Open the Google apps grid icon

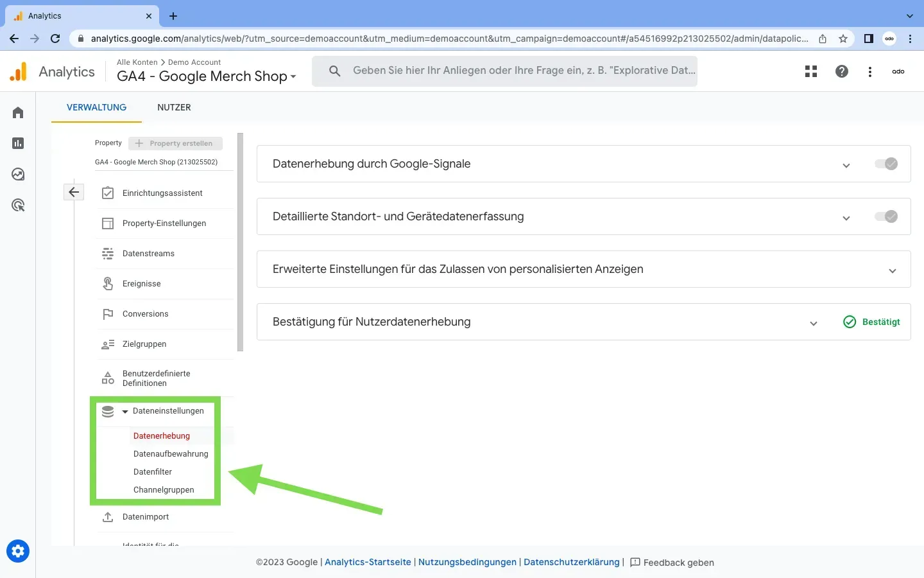click(811, 71)
